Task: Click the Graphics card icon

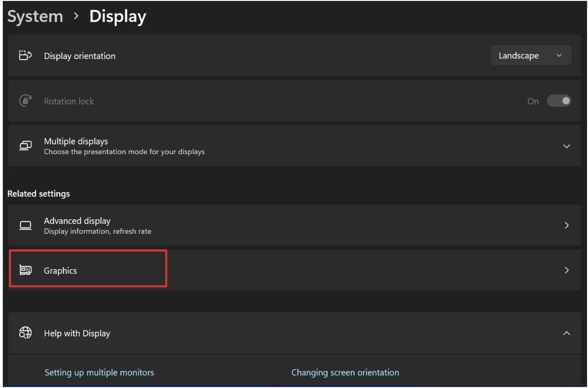Action: pos(26,270)
